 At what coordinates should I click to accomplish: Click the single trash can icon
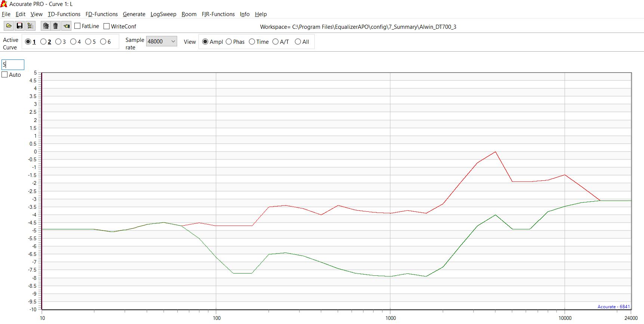[x=56, y=26]
